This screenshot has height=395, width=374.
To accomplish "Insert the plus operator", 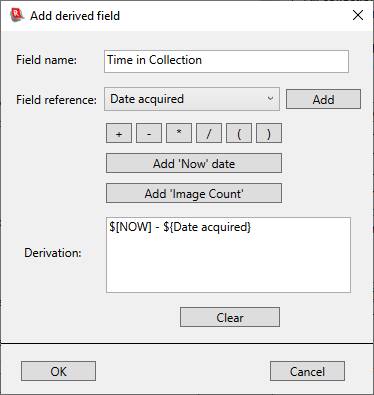I will (x=119, y=133).
